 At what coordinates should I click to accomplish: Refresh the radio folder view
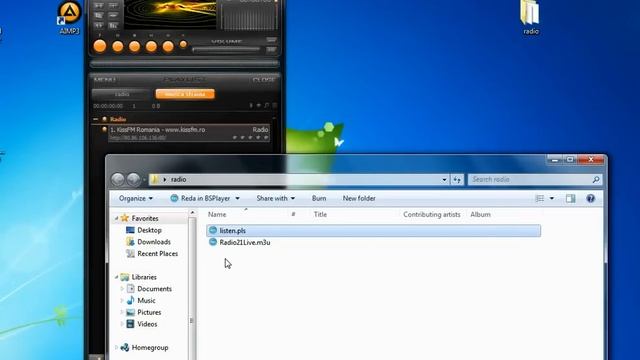(457, 180)
